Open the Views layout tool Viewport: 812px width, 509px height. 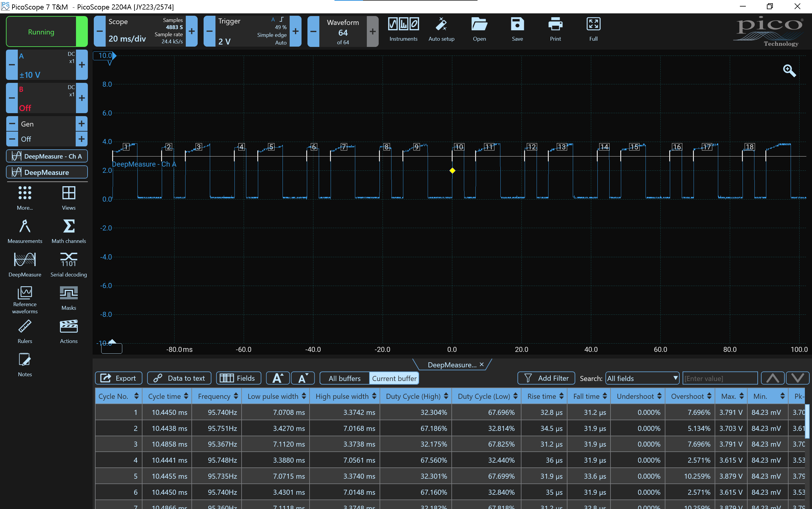click(69, 198)
